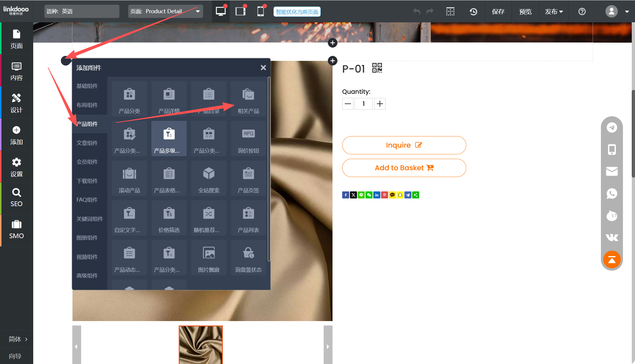Select the 滚动产品 component icon
Image resolution: width=635 pixels, height=364 pixels.
[x=129, y=178]
